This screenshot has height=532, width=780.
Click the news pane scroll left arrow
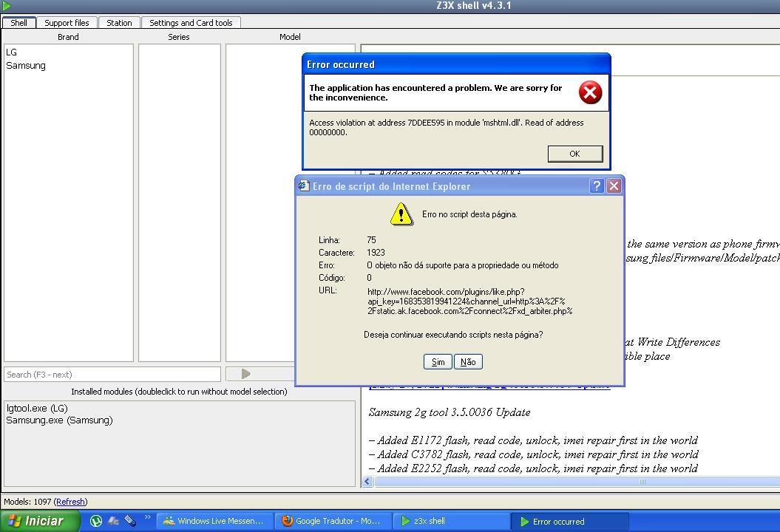click(367, 481)
